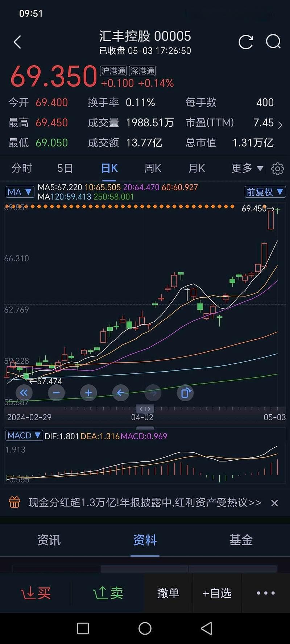
Task: Move chart right with greyed arrow button
Action: [x=153, y=393]
